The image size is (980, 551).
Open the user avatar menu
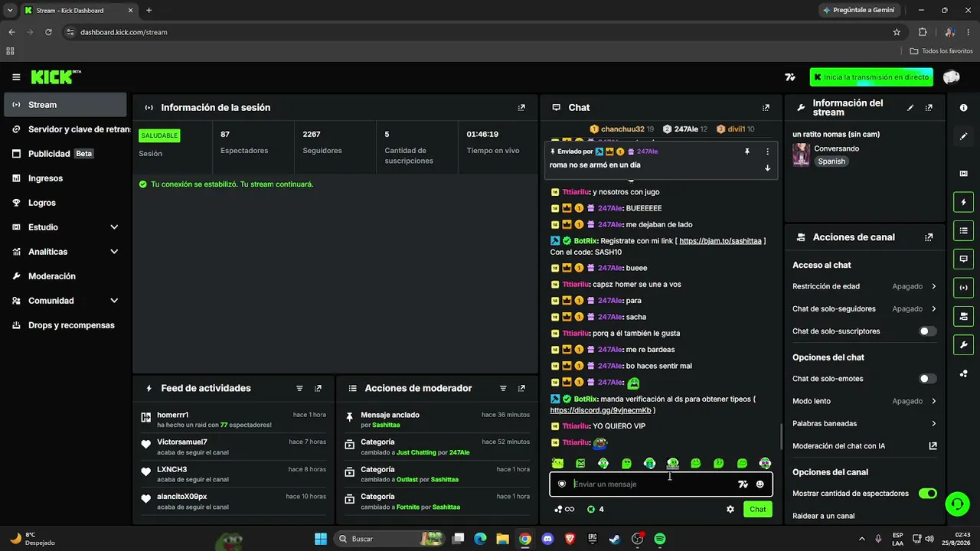click(x=952, y=77)
